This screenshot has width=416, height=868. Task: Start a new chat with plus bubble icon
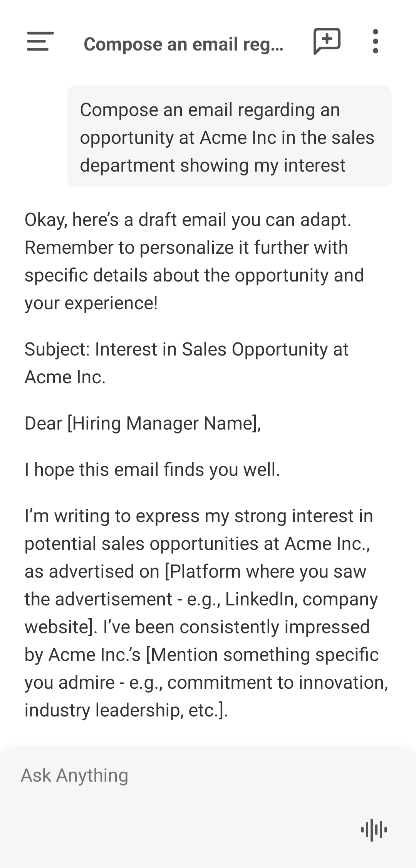[x=327, y=41]
